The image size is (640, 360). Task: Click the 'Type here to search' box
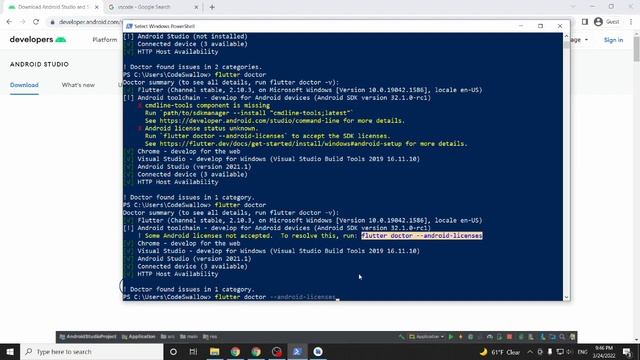pyautogui.click(x=92, y=351)
